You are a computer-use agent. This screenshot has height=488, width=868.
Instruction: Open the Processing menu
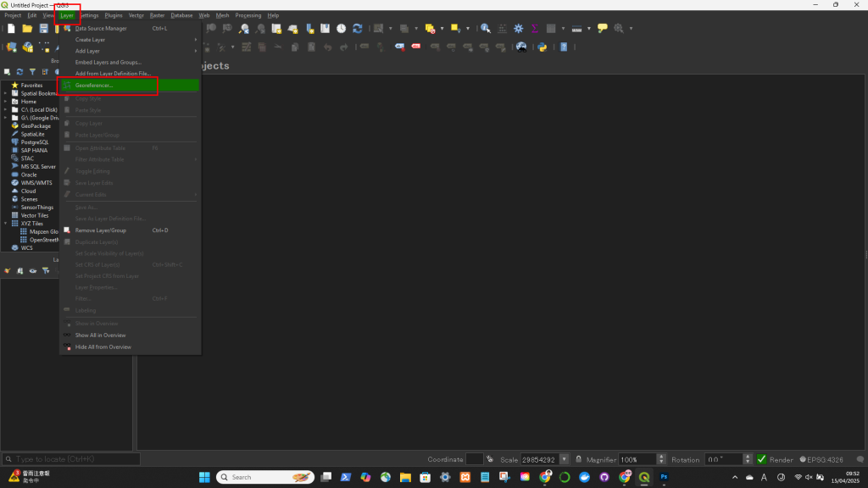(x=248, y=15)
